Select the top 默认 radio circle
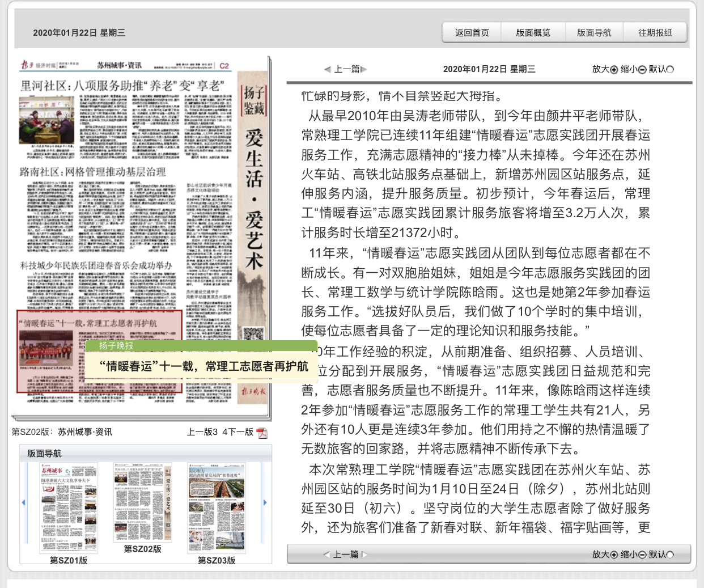This screenshot has height=588, width=704. tap(671, 70)
